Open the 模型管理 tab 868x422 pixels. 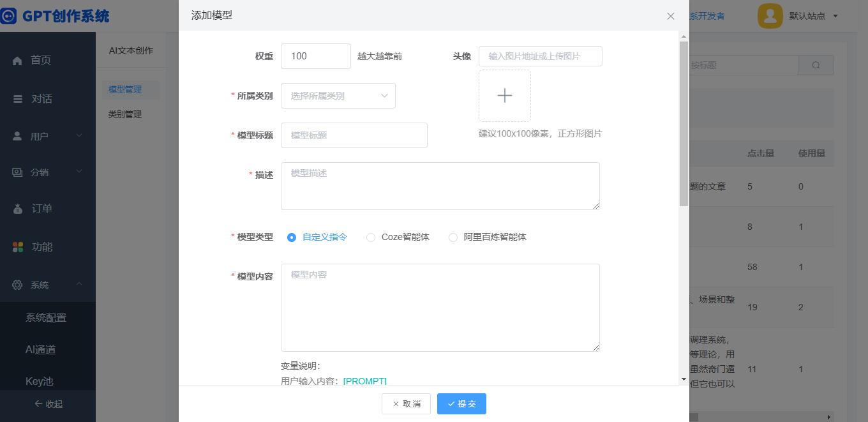pos(125,89)
